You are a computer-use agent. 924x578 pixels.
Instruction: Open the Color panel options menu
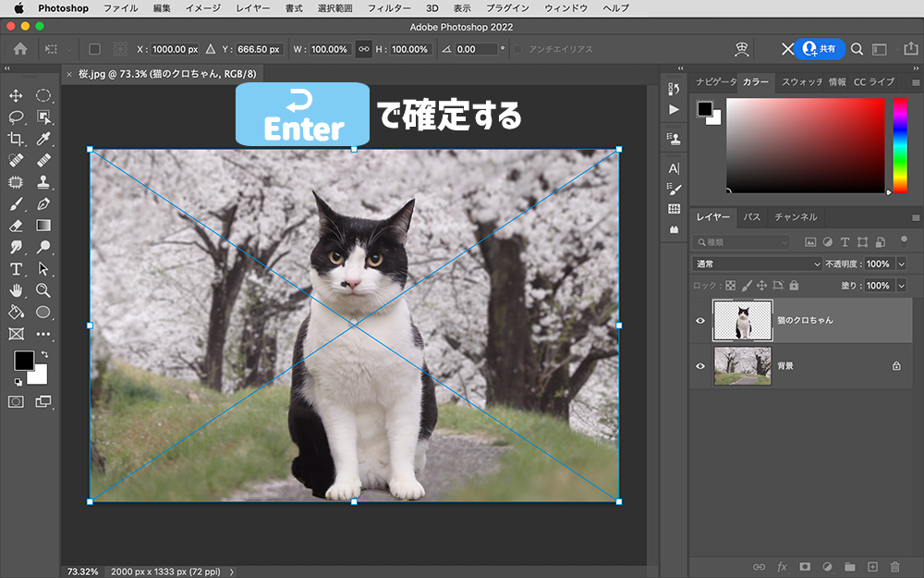(915, 82)
